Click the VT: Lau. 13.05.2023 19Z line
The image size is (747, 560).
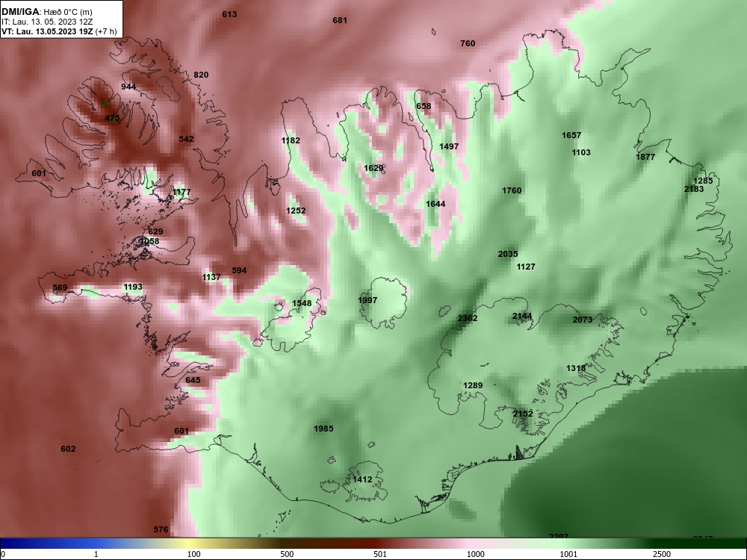point(58,31)
